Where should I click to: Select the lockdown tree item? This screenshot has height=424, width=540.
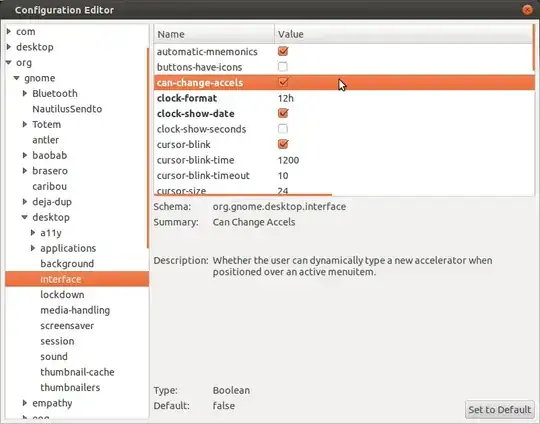[62, 295]
